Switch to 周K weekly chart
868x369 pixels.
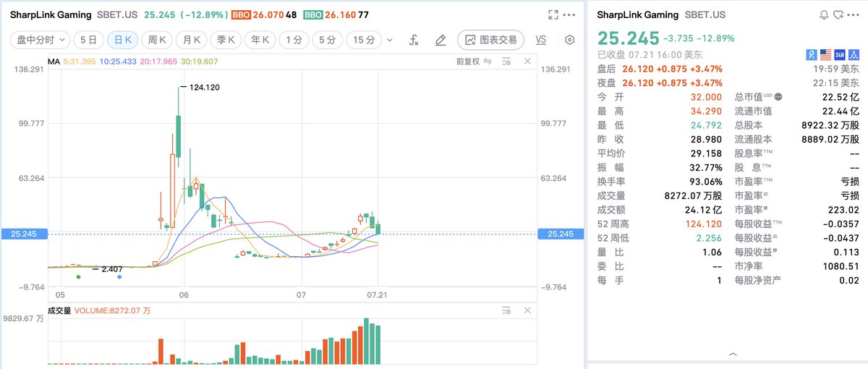pos(156,41)
